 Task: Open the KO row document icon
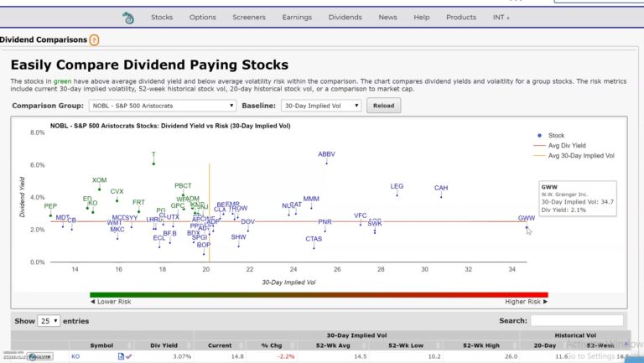pos(121,356)
